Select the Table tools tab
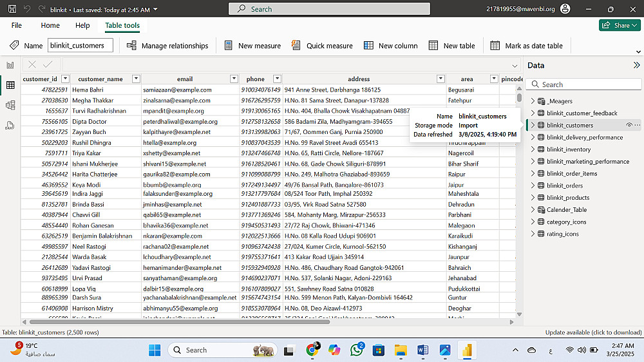 click(x=122, y=25)
